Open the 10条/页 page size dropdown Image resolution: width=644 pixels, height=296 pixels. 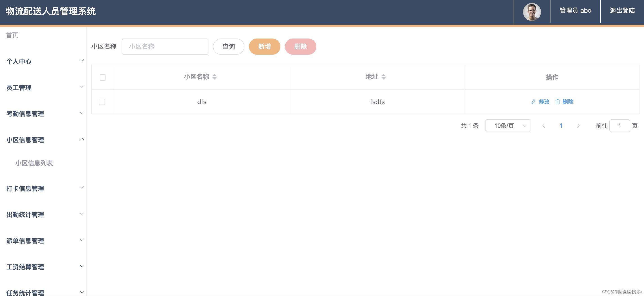click(508, 126)
